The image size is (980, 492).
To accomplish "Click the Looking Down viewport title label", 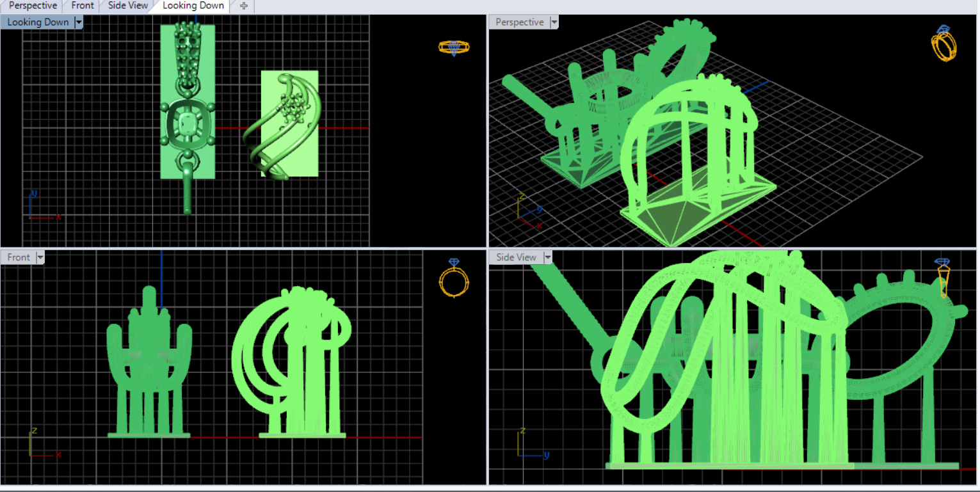I will pyautogui.click(x=38, y=22).
